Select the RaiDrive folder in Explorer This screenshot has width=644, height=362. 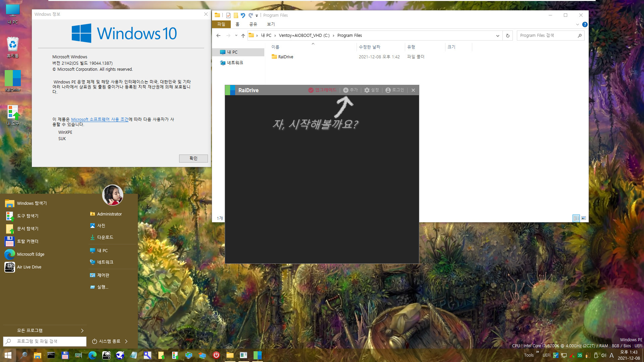point(282,57)
